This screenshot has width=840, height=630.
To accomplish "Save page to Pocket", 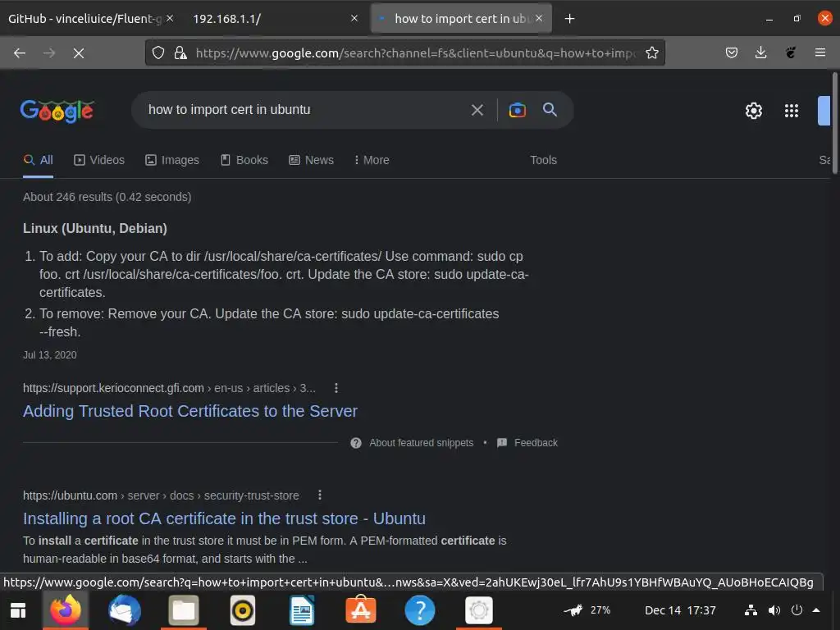I will 731,52.
